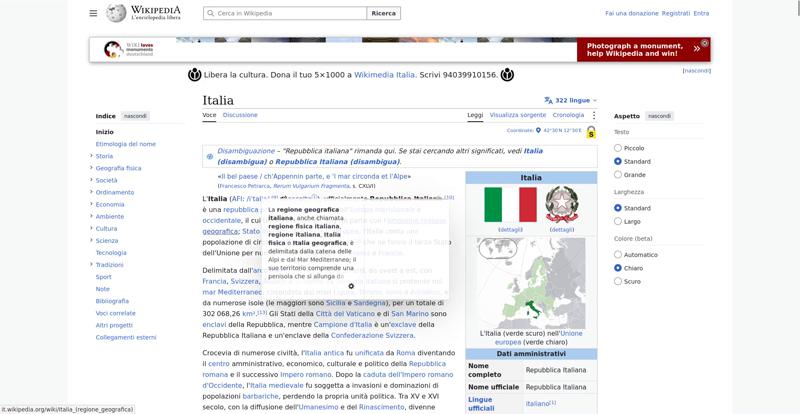This screenshot has width=800, height=414.
Task: Click the Italian flag image
Action: (x=510, y=204)
